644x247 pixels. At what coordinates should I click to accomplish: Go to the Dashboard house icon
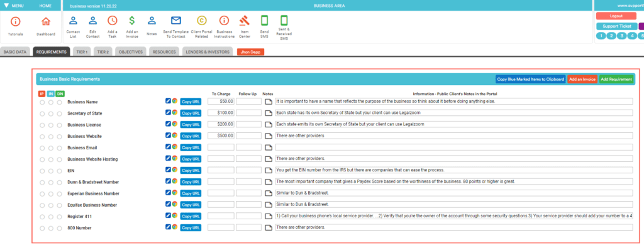[46, 22]
